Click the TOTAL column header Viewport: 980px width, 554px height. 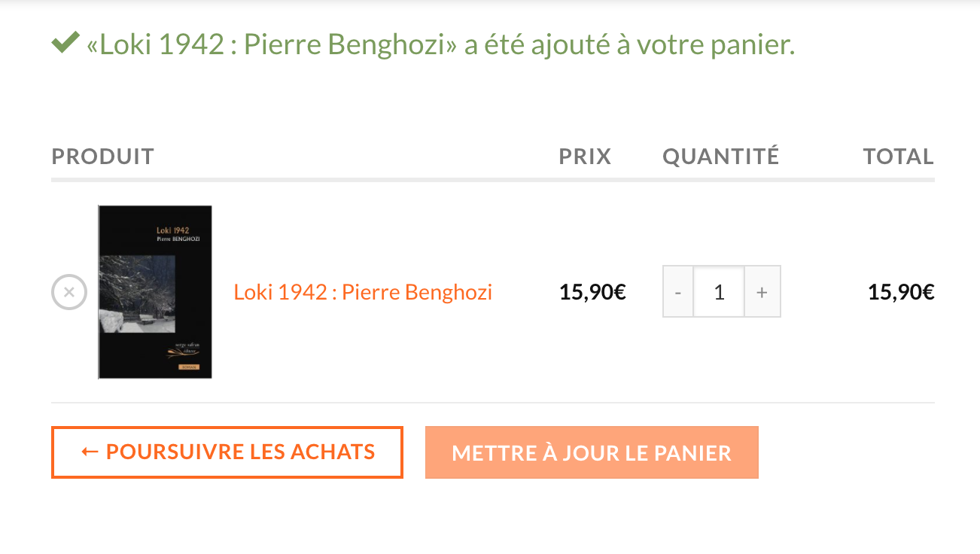tap(898, 157)
